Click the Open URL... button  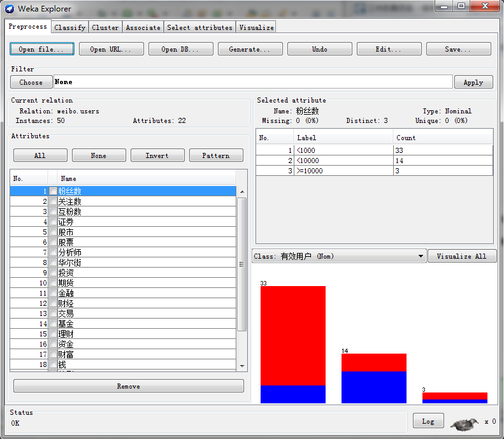coord(112,49)
